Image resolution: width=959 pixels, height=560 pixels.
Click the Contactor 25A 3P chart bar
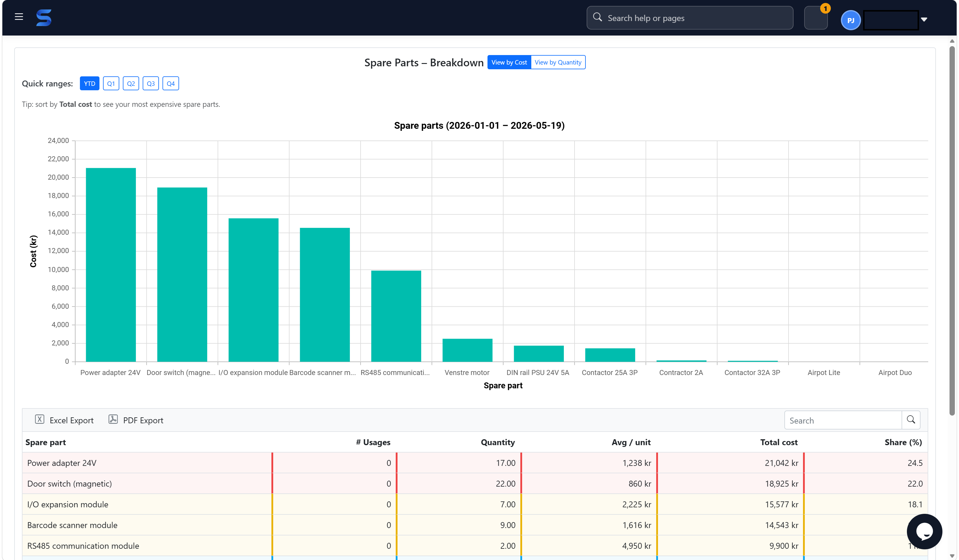coord(610,355)
